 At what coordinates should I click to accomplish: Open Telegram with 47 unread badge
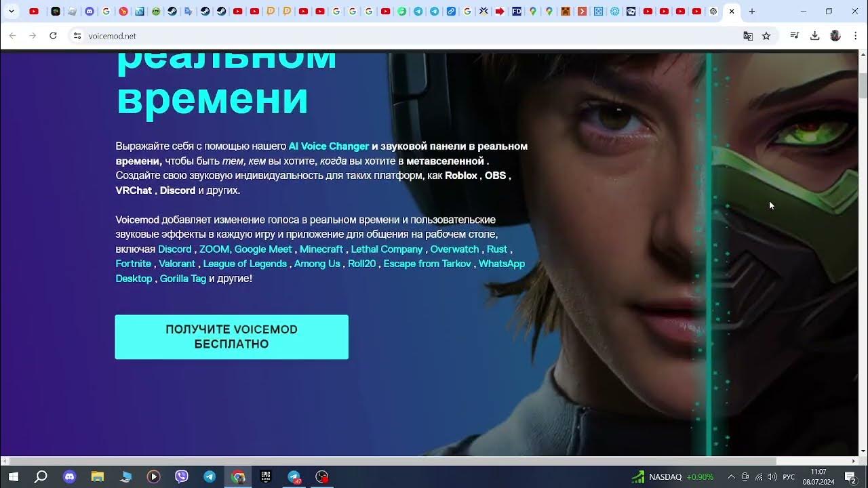click(x=294, y=476)
